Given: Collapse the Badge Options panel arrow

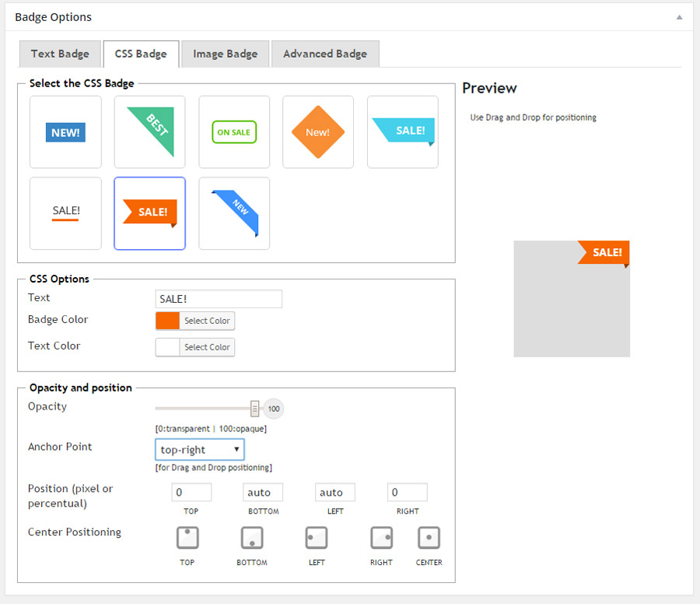Looking at the screenshot, I should coord(679,17).
